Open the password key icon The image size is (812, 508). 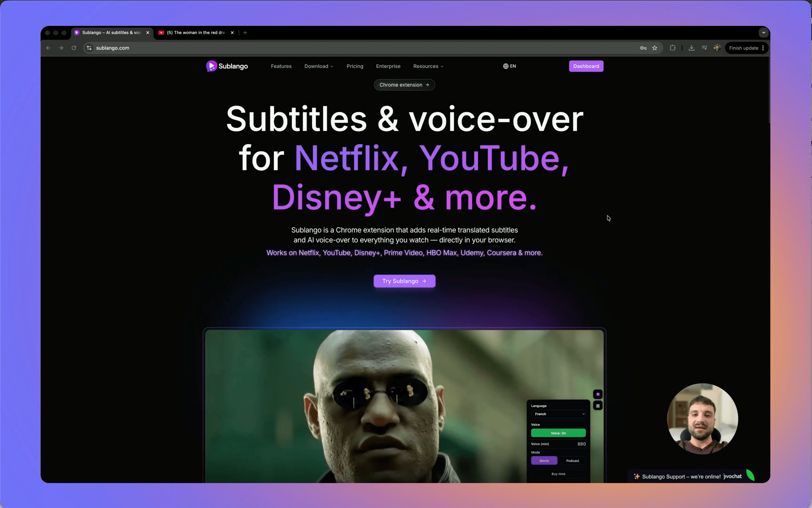(643, 48)
